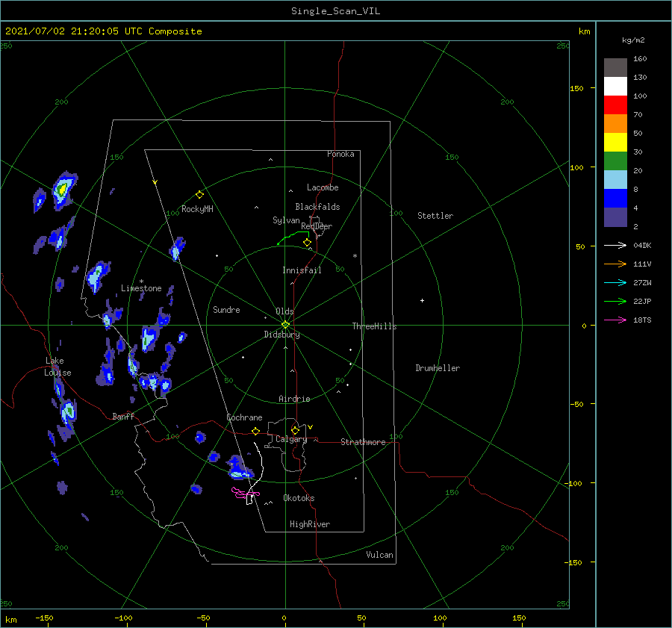The width and height of the screenshot is (672, 628).
Task: Click the Airdrie label
Action: 294,399
